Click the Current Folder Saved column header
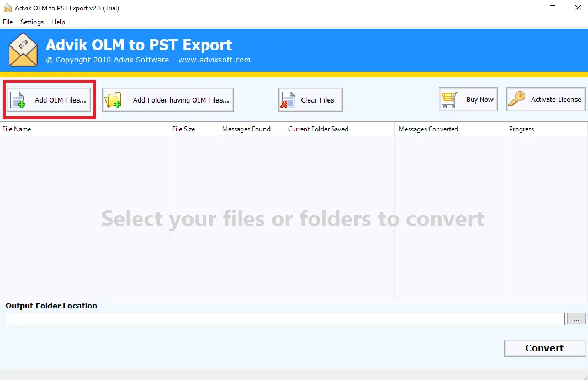Screen dimensions: 588x380 point(318,129)
